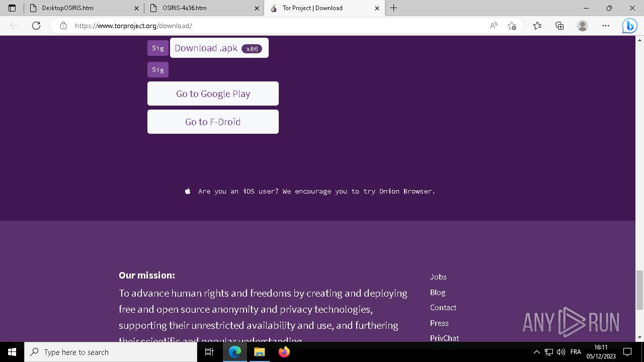The width and height of the screenshot is (644, 362).
Task: Open the Favorites list icon
Action: 537,26
